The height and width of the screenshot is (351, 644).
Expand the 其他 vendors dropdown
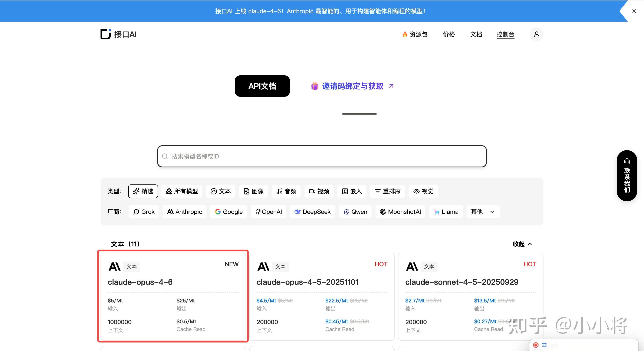click(483, 212)
